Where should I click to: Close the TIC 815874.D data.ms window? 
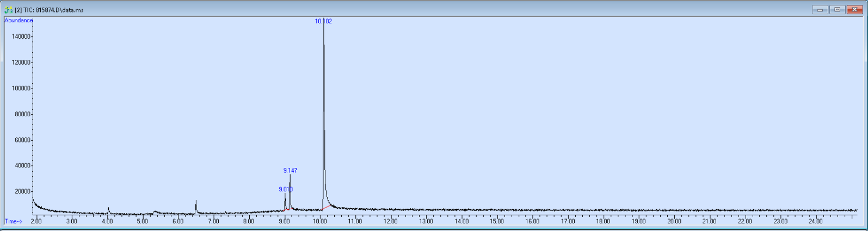click(x=854, y=10)
